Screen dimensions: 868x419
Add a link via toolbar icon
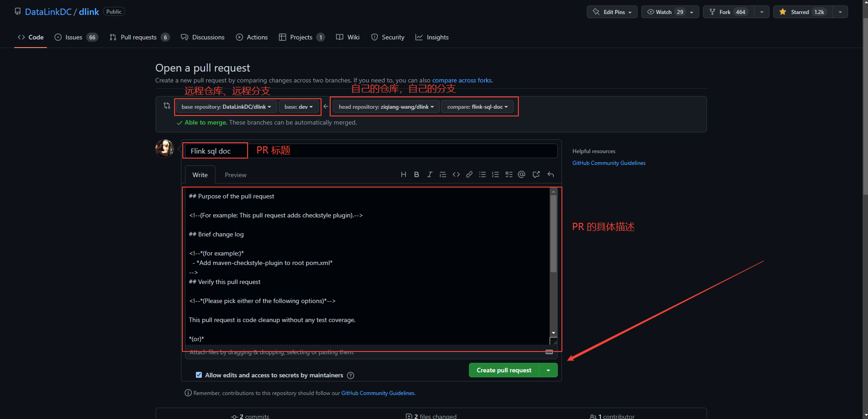point(469,175)
